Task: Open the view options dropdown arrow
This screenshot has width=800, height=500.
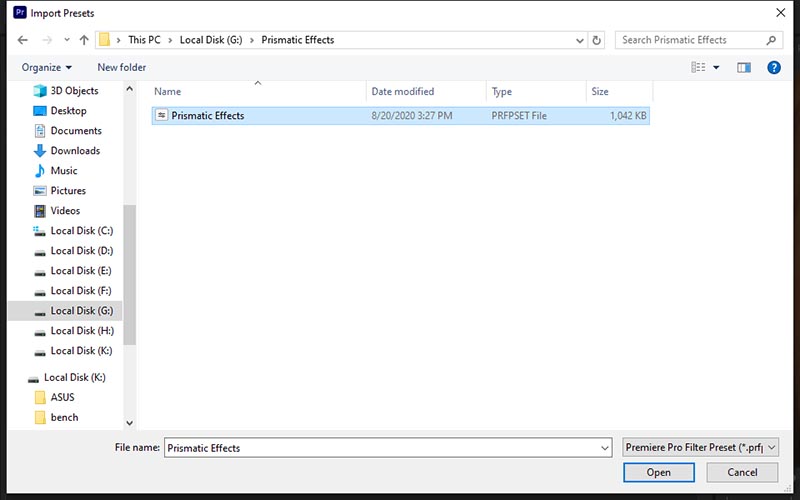Action: [x=716, y=67]
